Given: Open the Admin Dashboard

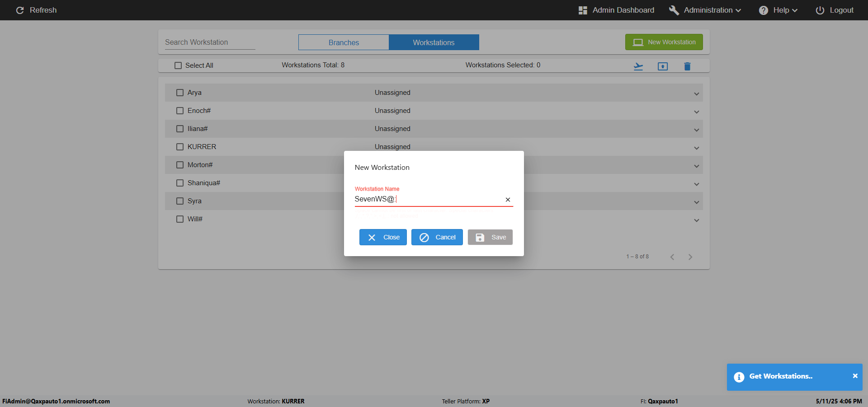Looking at the screenshot, I should [616, 10].
